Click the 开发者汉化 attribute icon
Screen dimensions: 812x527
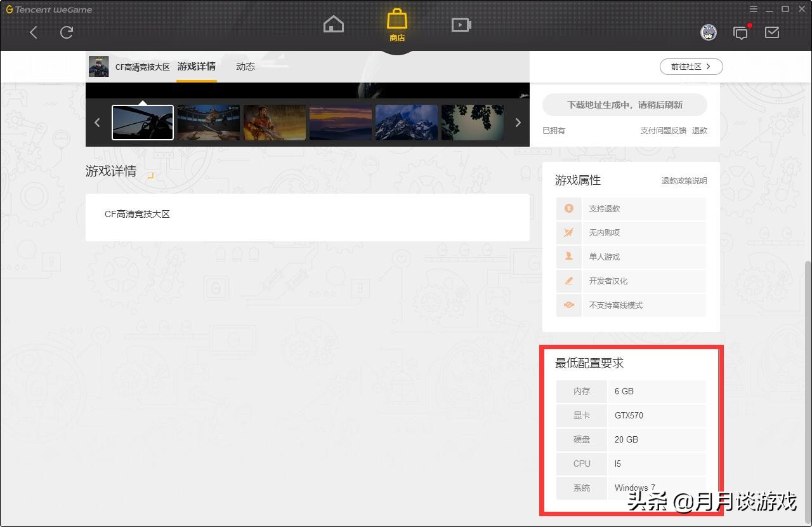pos(568,281)
